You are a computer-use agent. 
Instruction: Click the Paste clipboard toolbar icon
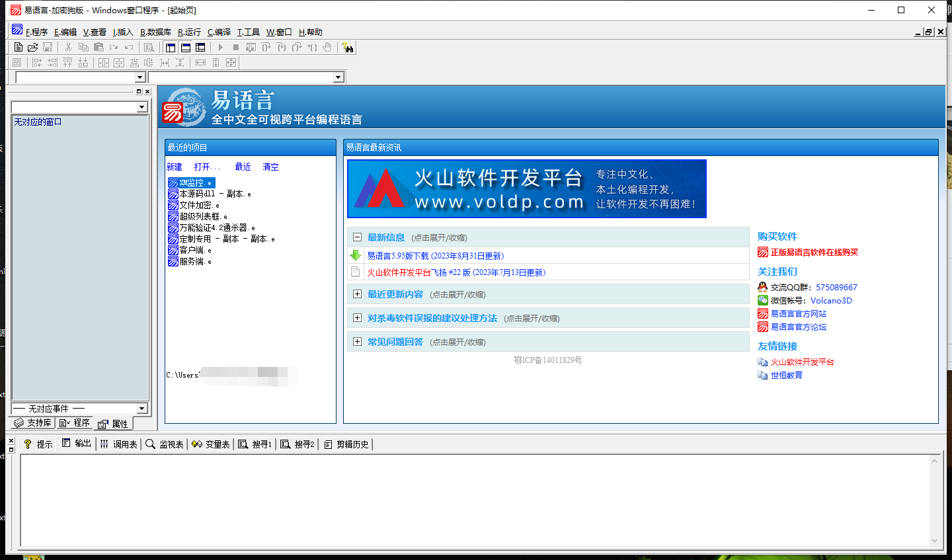(x=99, y=48)
